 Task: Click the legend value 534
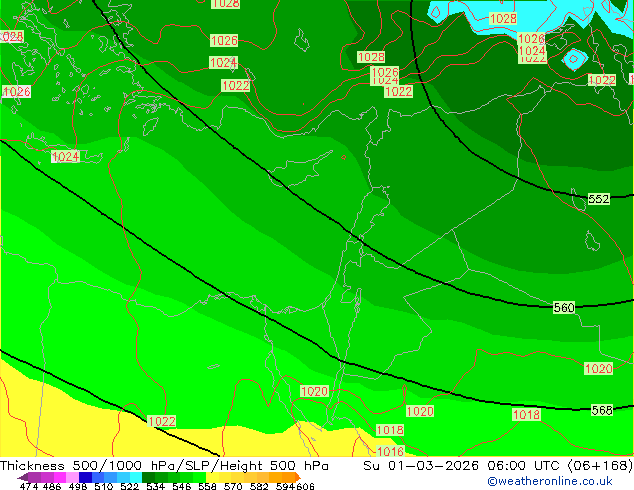coord(156,486)
